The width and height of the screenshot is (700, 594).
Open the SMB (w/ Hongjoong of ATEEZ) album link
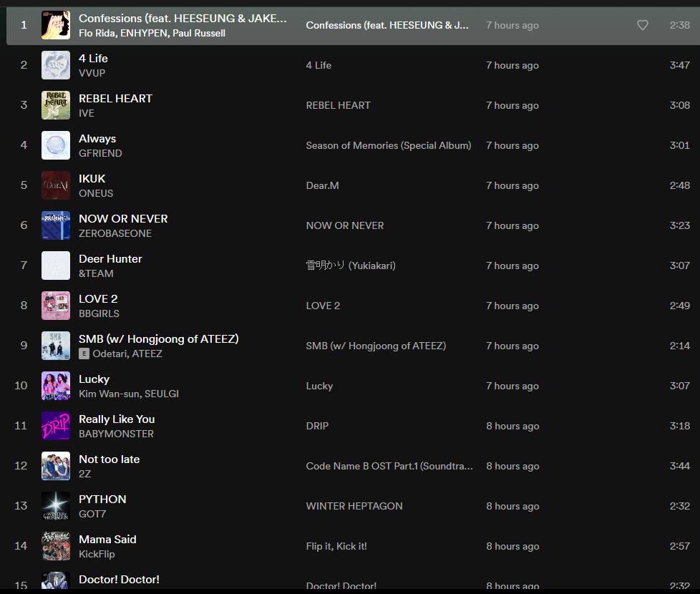[x=376, y=346]
